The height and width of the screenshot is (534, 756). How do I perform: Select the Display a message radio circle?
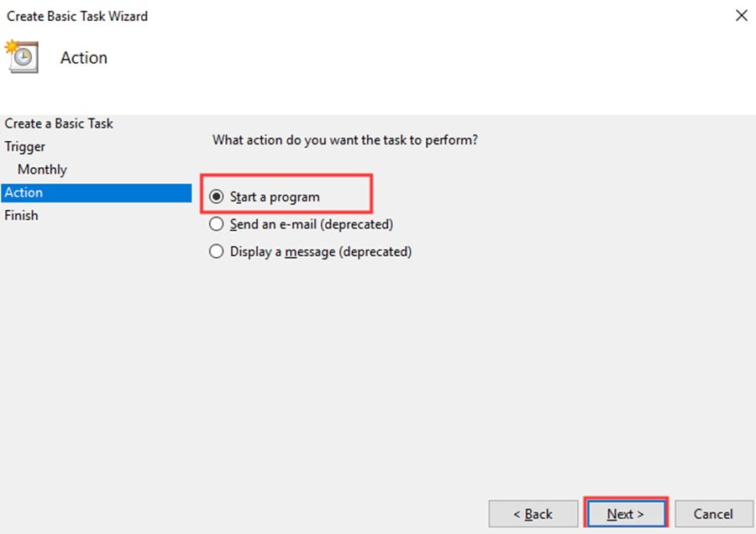click(x=216, y=252)
